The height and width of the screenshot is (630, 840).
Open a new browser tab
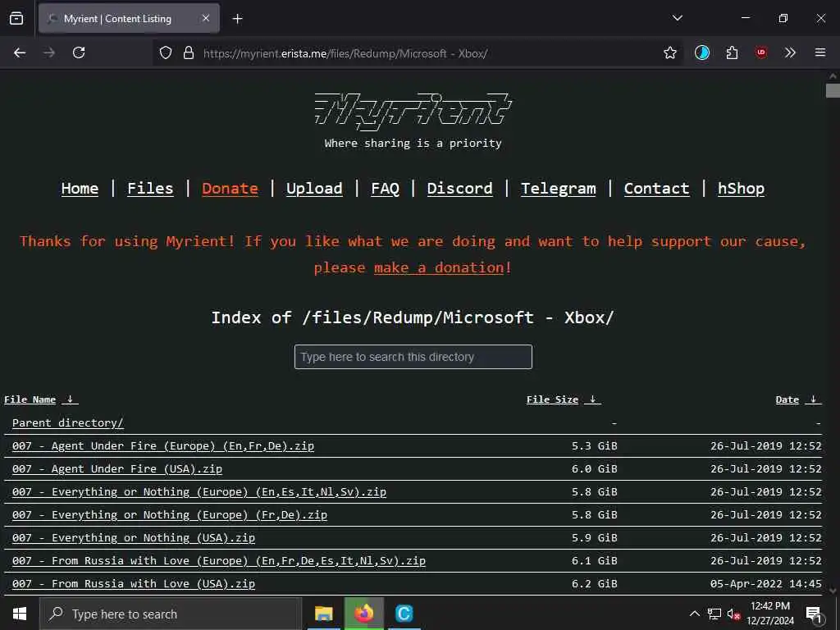click(237, 19)
